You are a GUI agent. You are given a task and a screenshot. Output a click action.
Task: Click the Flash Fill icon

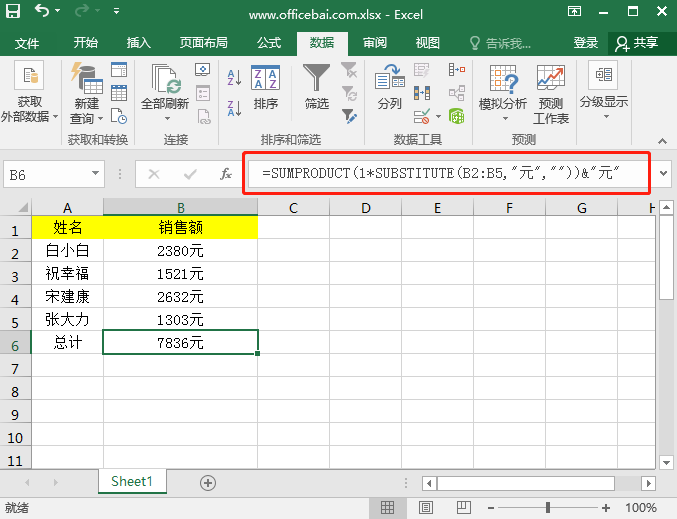(x=422, y=70)
